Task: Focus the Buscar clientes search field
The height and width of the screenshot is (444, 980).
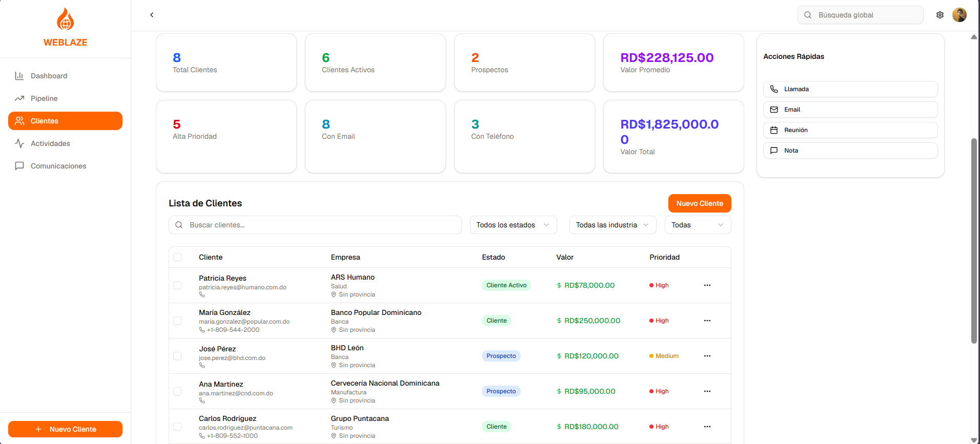Action: [315, 225]
